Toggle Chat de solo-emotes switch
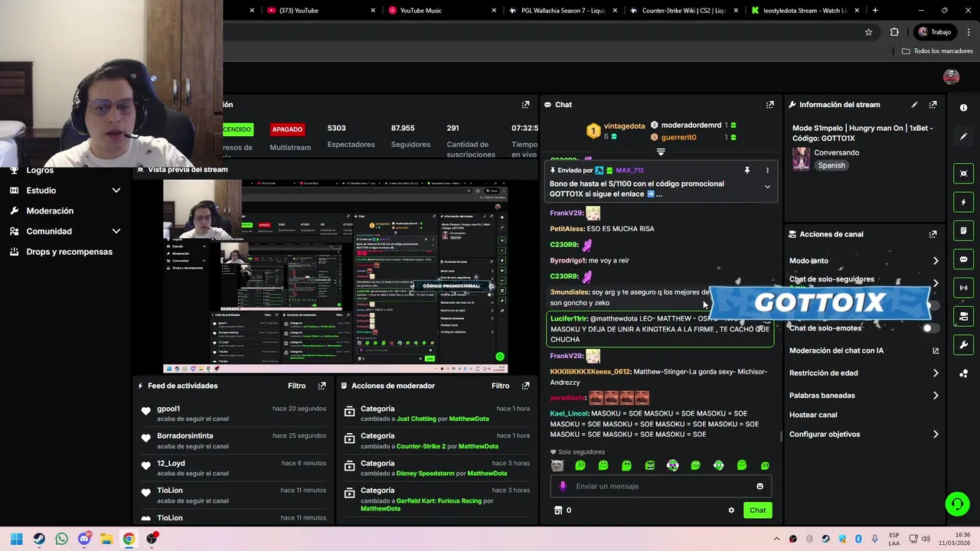 click(929, 328)
